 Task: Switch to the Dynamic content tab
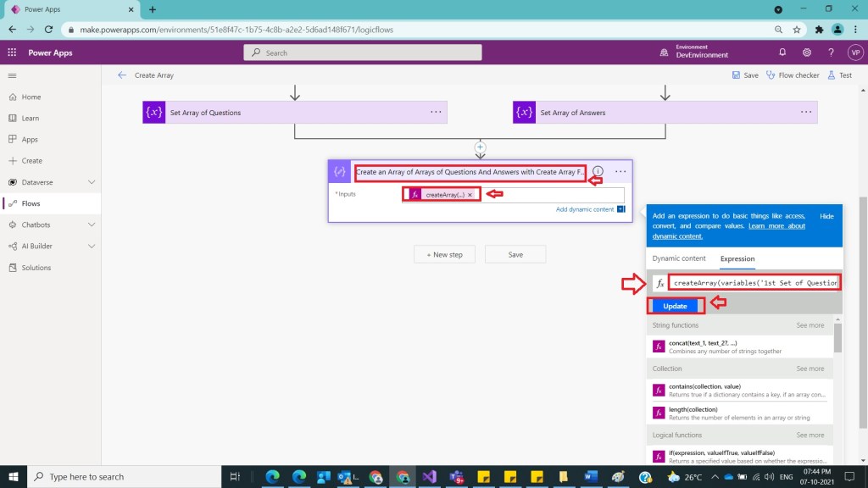pyautogui.click(x=678, y=259)
